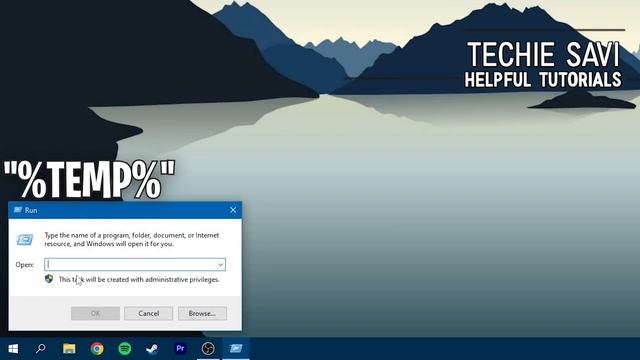Viewport: 640px width, 360px height.
Task: Open Spotify from taskbar
Action: point(125,349)
